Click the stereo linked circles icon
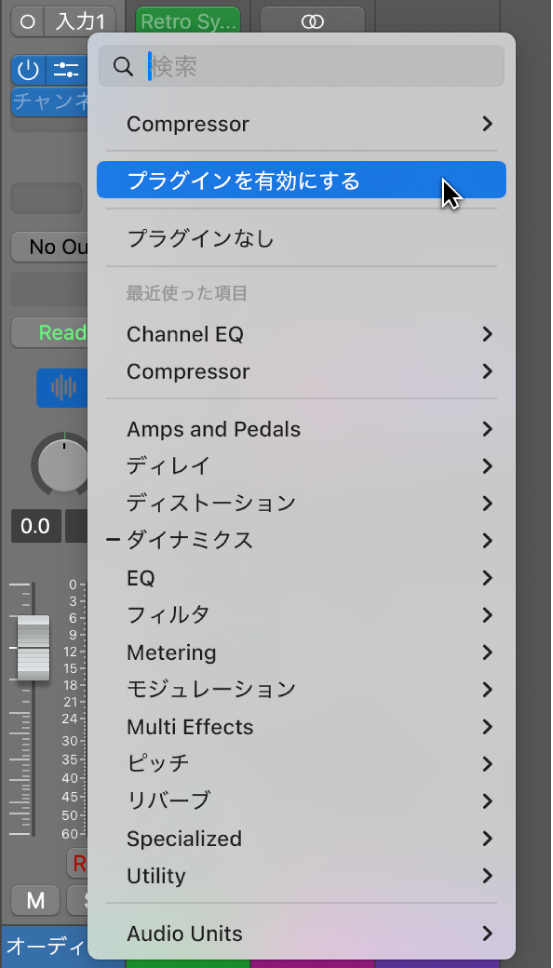553x968 pixels. 312,22
